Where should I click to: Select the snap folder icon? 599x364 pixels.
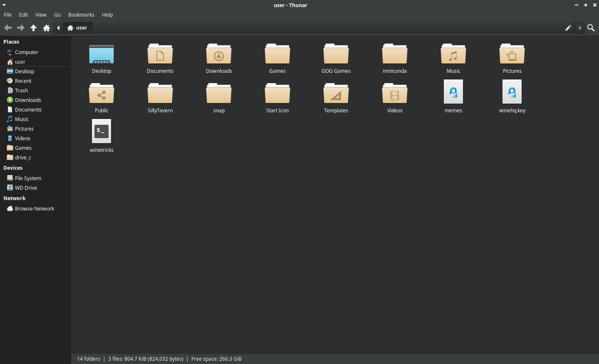point(219,94)
